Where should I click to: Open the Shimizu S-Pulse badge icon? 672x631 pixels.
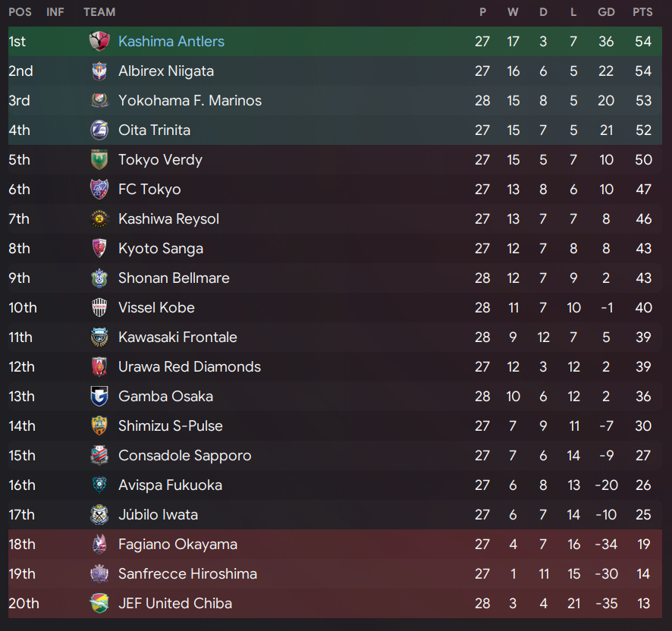click(x=99, y=425)
